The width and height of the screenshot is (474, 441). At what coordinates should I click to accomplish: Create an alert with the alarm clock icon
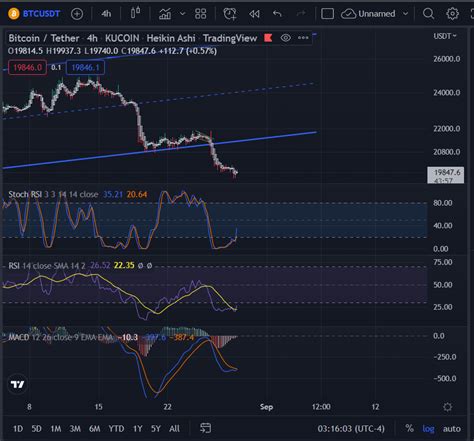point(230,14)
